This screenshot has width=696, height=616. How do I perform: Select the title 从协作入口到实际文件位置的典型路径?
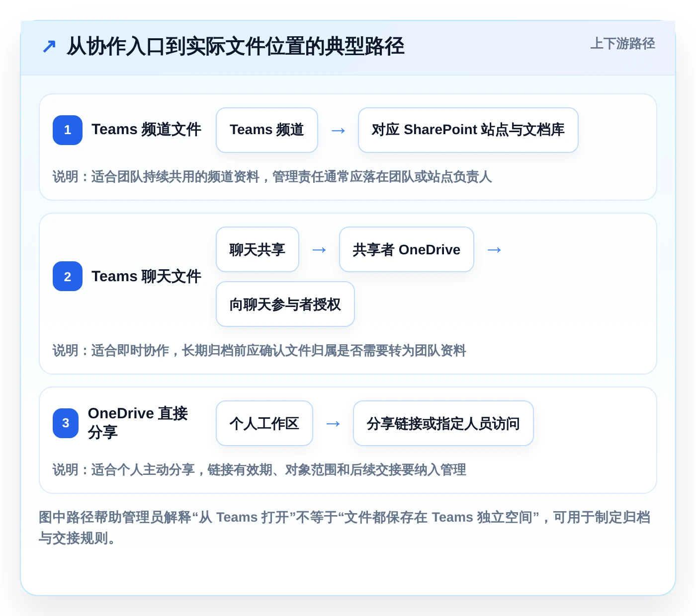[x=235, y=47]
